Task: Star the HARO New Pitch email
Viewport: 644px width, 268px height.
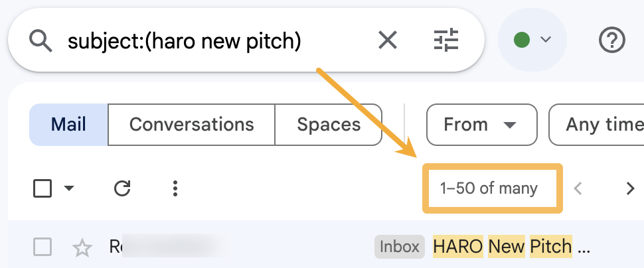Action: coord(82,248)
